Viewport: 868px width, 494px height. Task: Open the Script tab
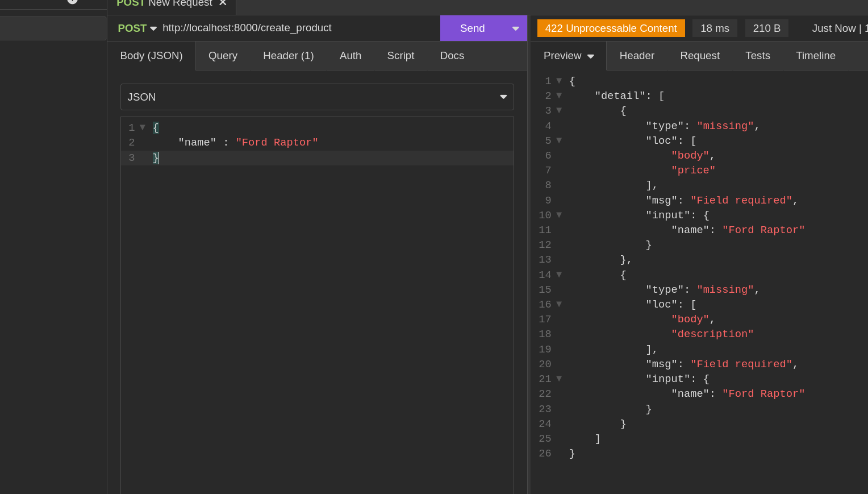pos(400,56)
